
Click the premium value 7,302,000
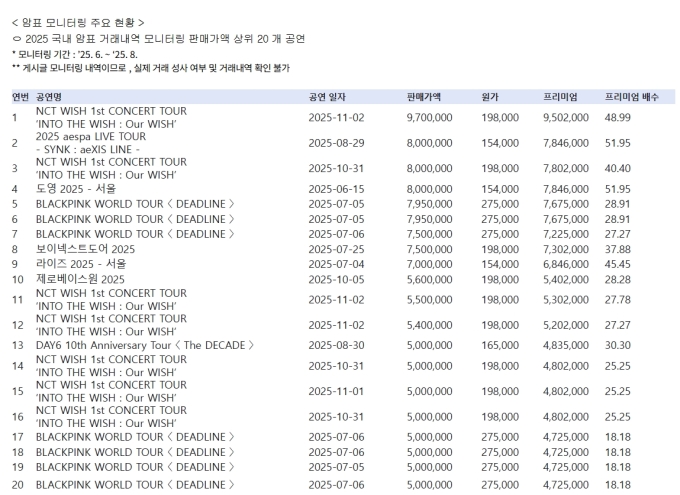(x=566, y=249)
